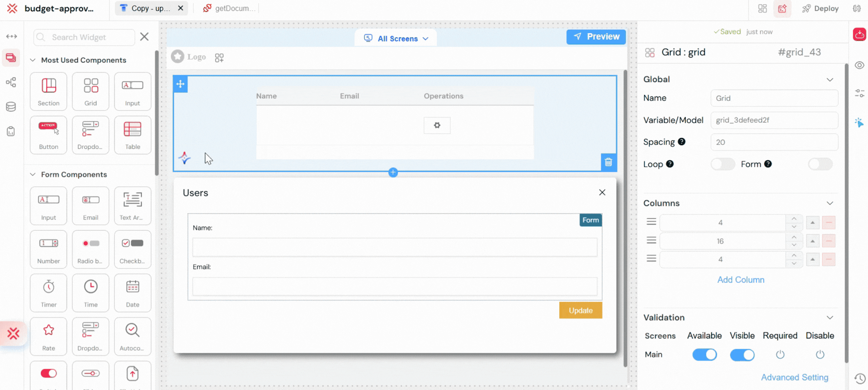Collapse the Columns section
This screenshot has width=868, height=390.
[830, 203]
